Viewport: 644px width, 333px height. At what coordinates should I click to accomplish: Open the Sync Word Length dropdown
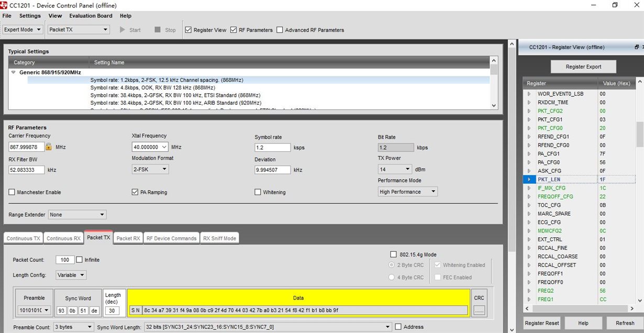pyautogui.click(x=267, y=327)
